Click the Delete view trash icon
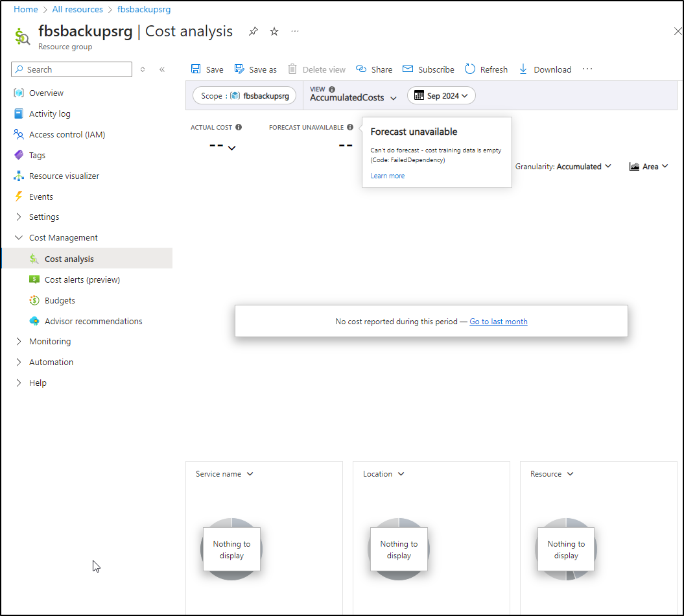This screenshot has width=684, height=616. [x=292, y=69]
